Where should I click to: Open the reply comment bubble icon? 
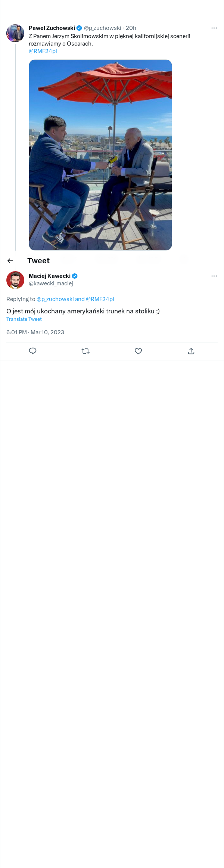(33, 351)
